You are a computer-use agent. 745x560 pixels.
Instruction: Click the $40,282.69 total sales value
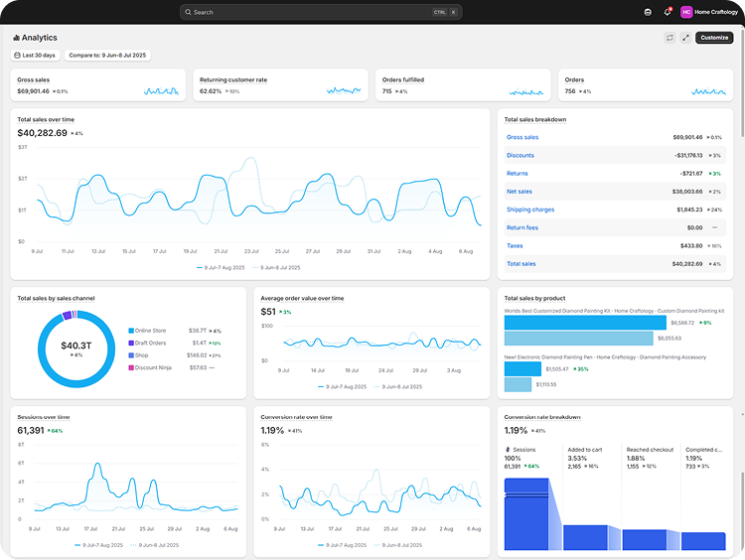[43, 133]
